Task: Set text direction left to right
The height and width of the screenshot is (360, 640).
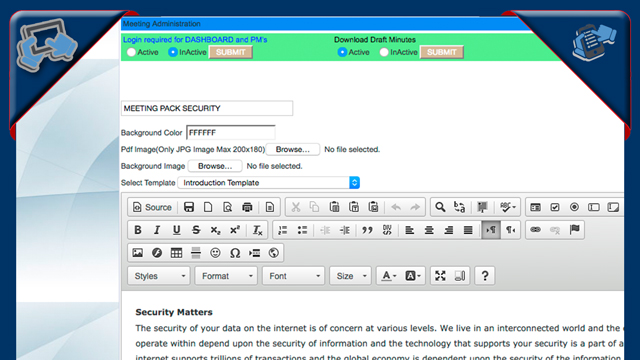Action: click(491, 230)
